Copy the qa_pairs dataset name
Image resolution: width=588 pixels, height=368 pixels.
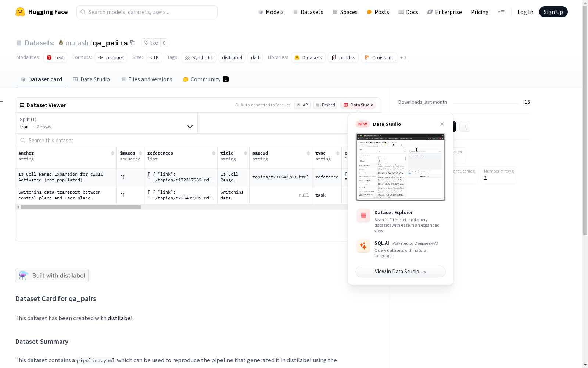pyautogui.click(x=133, y=43)
